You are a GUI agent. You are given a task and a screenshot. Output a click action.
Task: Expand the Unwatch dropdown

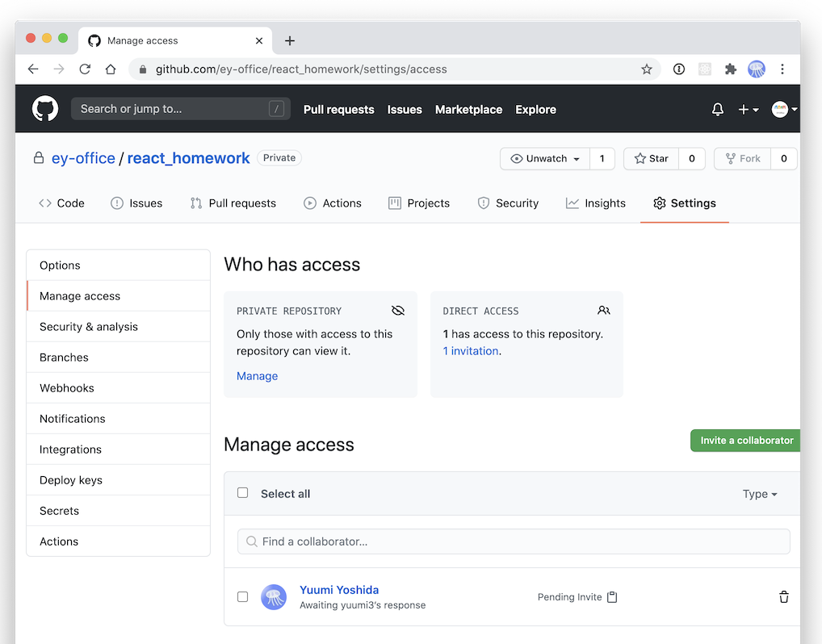pyautogui.click(x=545, y=159)
